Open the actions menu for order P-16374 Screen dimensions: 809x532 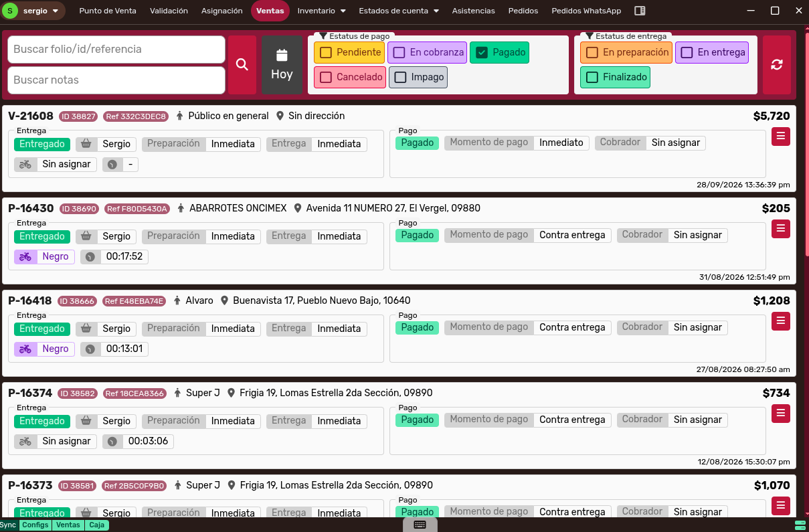pos(781,414)
